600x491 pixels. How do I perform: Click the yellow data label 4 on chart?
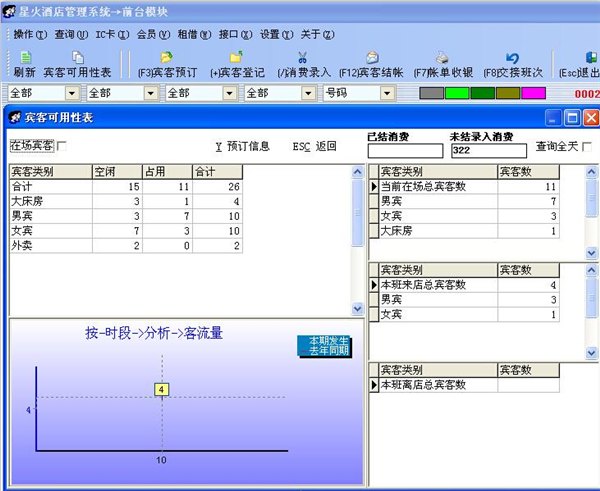161,390
